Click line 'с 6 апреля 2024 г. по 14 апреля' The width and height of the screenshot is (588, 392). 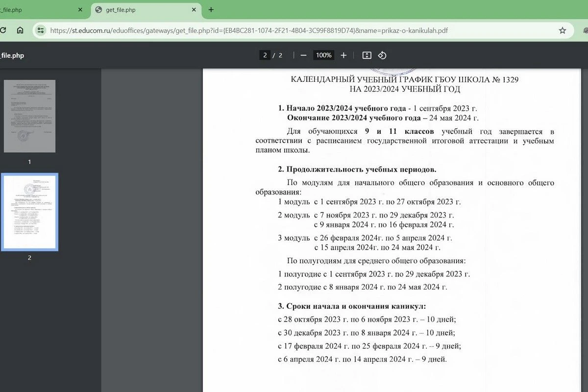pos(363,359)
